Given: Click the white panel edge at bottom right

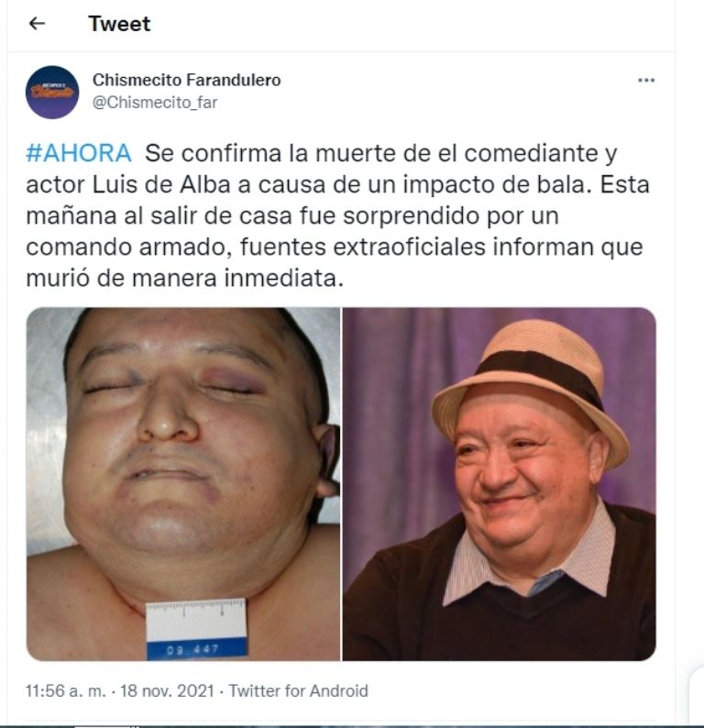Looking at the screenshot, I should coord(697,694).
